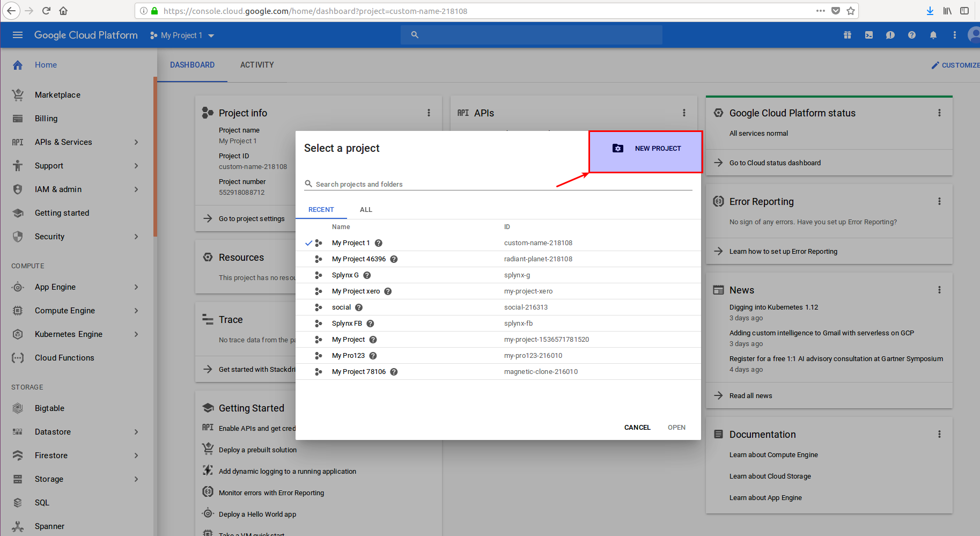Activate Cloud Shell icon in header

[x=869, y=35]
